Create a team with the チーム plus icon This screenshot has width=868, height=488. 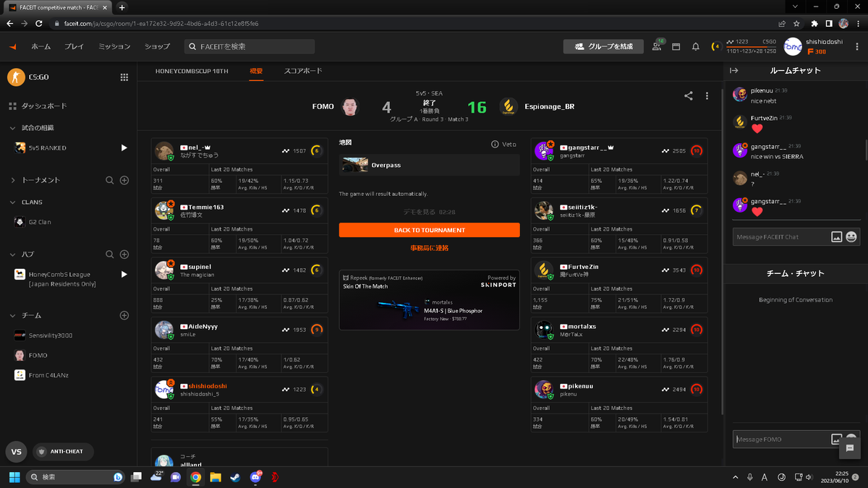click(x=124, y=316)
